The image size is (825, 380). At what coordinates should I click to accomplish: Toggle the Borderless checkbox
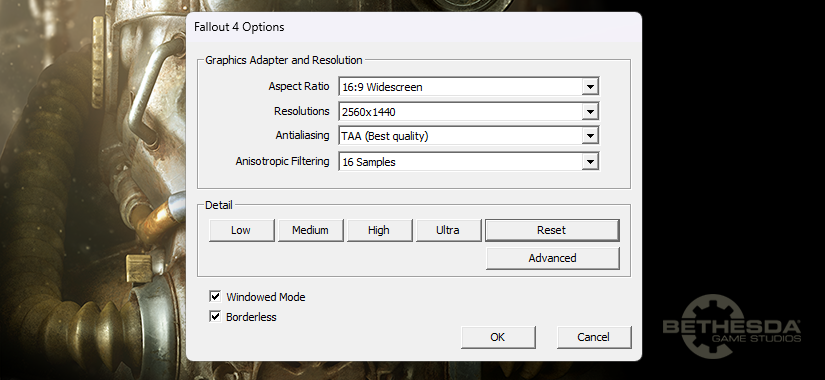(x=215, y=316)
